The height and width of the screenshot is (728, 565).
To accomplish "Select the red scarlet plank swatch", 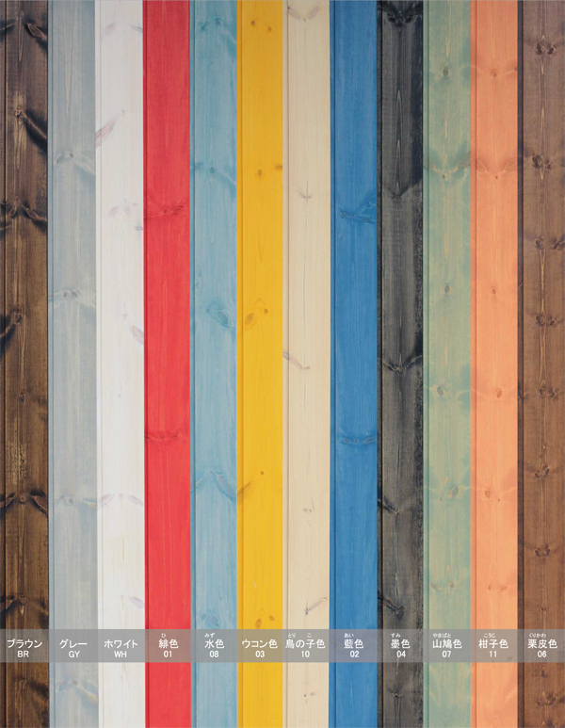I will (x=167, y=311).
